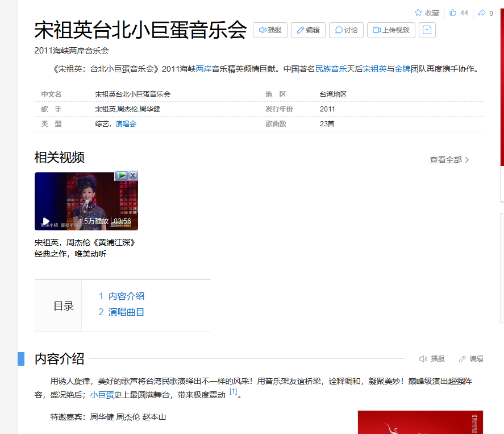Click the 收藏 star icon
This screenshot has height=434, width=504.
tap(418, 13)
